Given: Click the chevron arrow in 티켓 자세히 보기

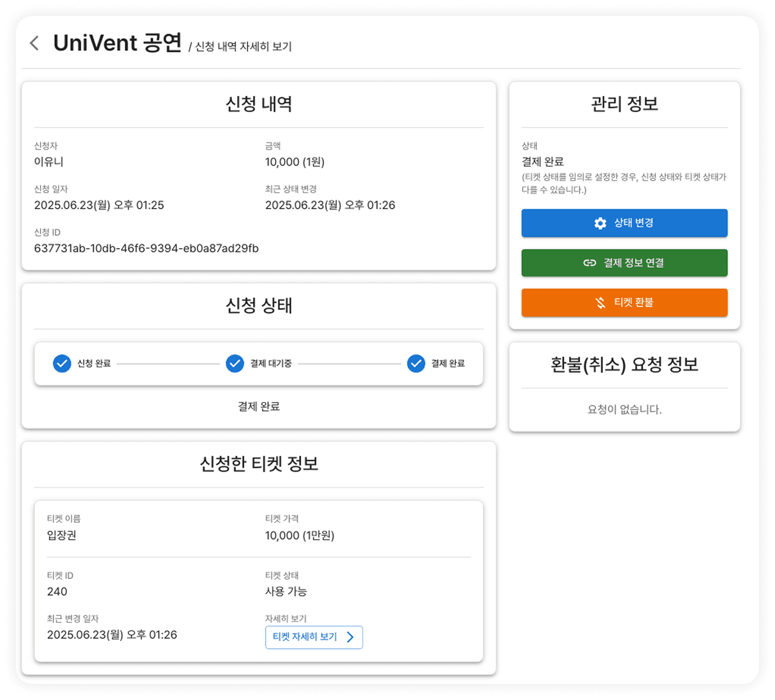Looking at the screenshot, I should point(350,637).
